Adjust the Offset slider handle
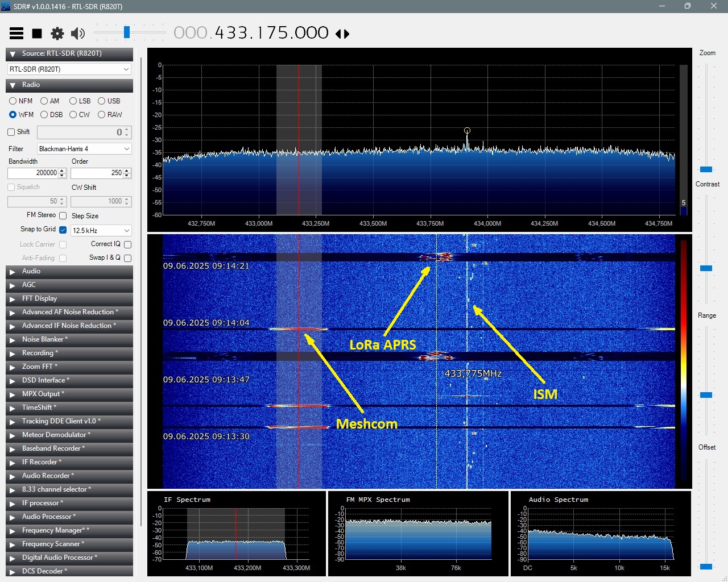This screenshot has height=582, width=728. click(x=706, y=567)
